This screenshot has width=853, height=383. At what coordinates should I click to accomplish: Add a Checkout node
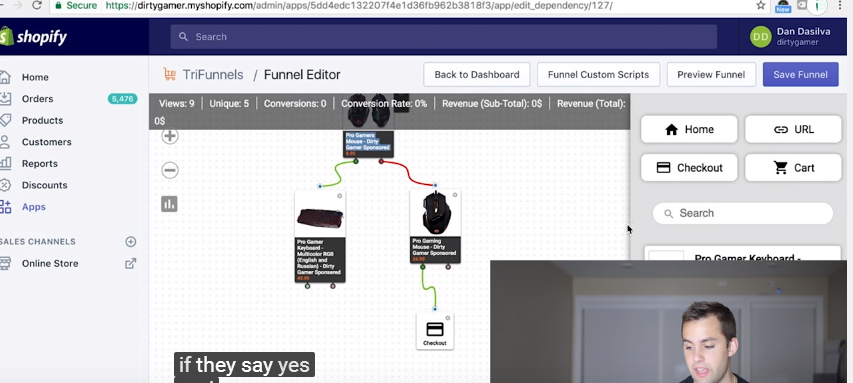coord(689,168)
